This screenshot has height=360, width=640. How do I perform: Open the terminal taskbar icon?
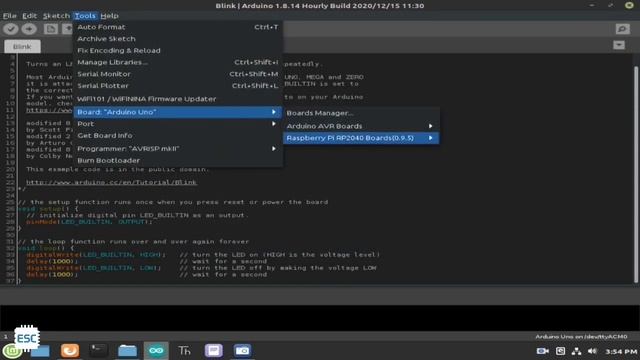click(98, 351)
